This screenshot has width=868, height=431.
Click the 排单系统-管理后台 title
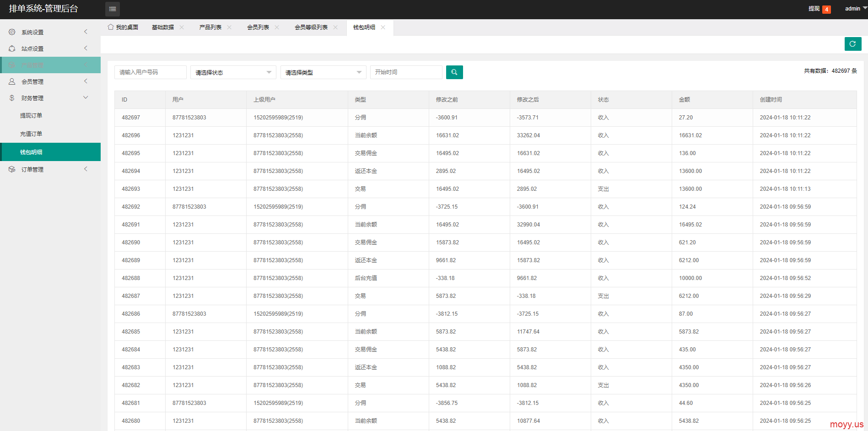pyautogui.click(x=43, y=9)
